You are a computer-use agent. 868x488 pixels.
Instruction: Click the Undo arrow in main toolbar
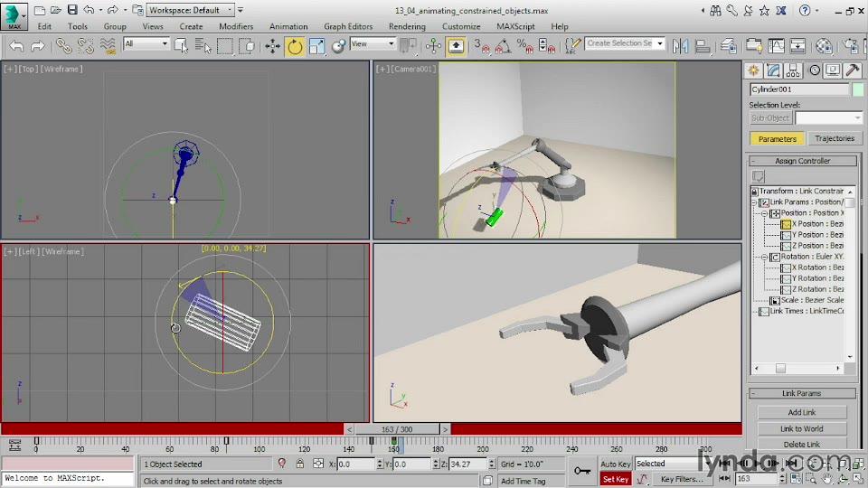coord(16,46)
